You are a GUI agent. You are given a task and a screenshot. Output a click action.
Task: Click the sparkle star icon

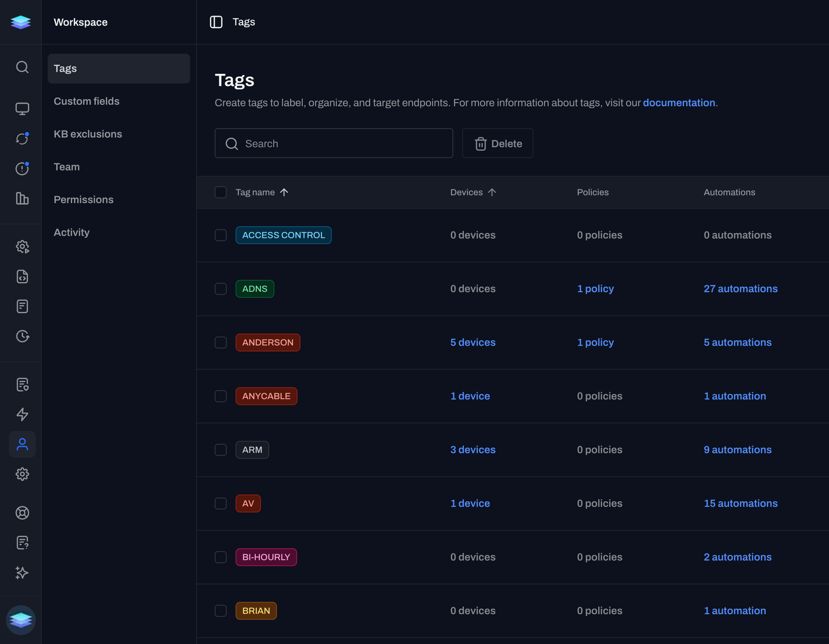click(22, 572)
